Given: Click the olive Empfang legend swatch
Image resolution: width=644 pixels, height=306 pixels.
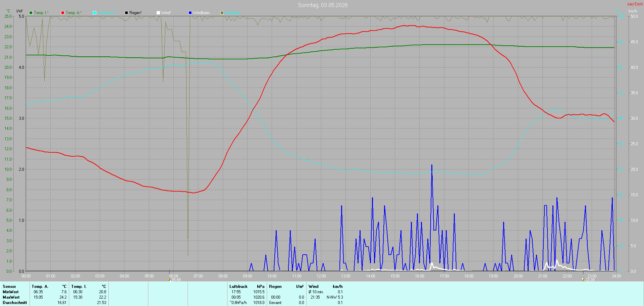Looking at the screenshot, I should [222, 13].
